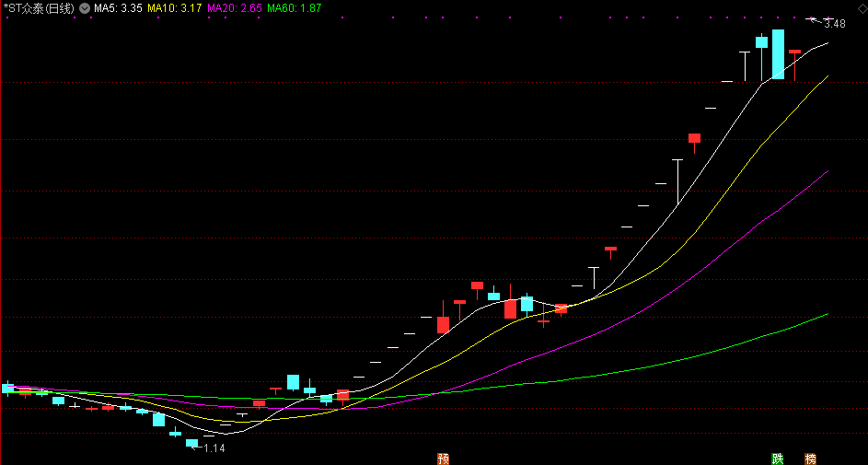Click the last red candlestick at far right

click(x=794, y=52)
